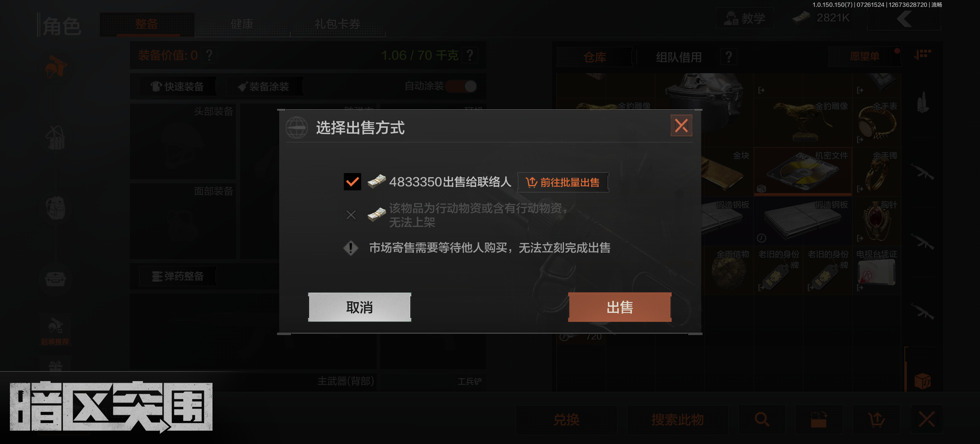Viewport: 980px width, 444px height.
Task: Click the back arrow icon
Action: coord(904,19)
